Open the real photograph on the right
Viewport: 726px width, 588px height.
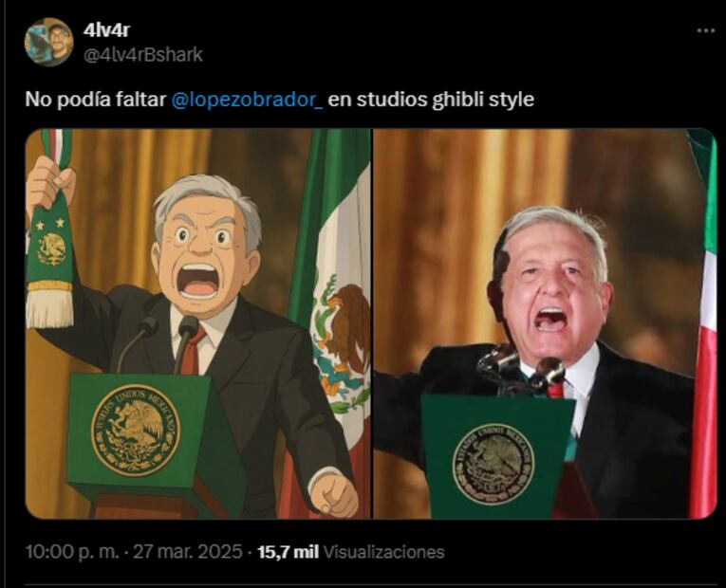click(545, 323)
